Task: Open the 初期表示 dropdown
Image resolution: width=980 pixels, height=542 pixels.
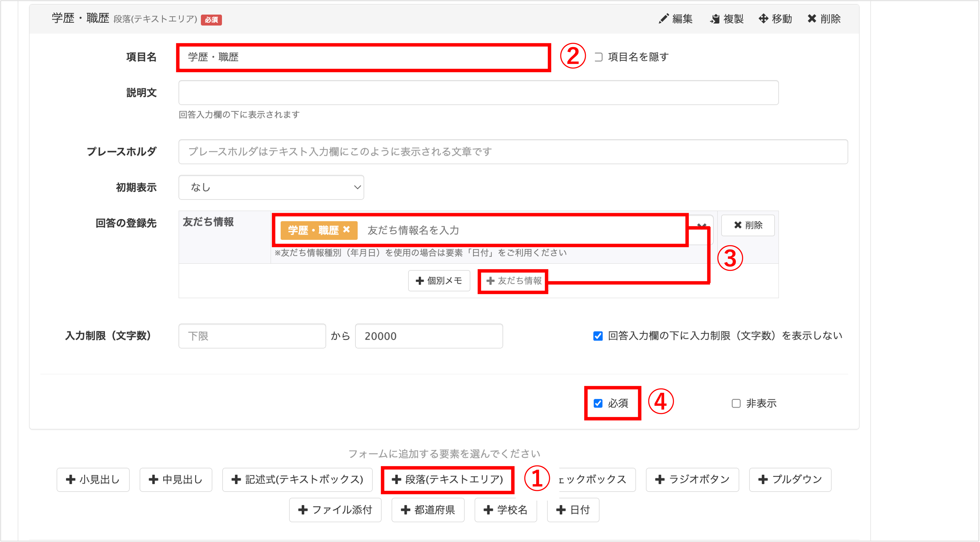Action: (271, 187)
